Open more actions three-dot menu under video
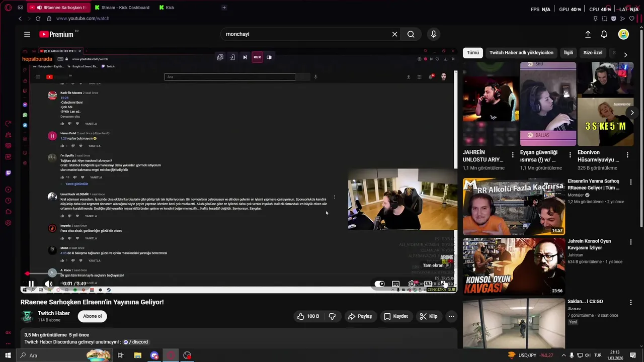The height and width of the screenshot is (362, 644). pos(451,316)
